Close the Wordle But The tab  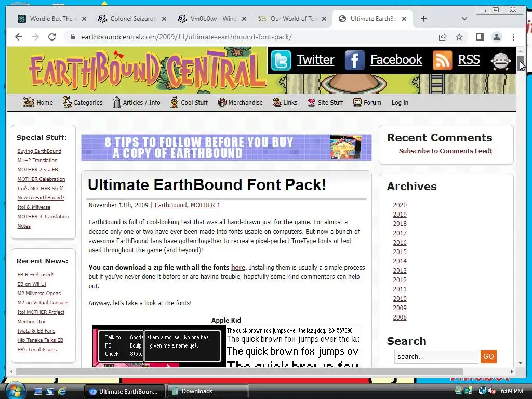84,19
